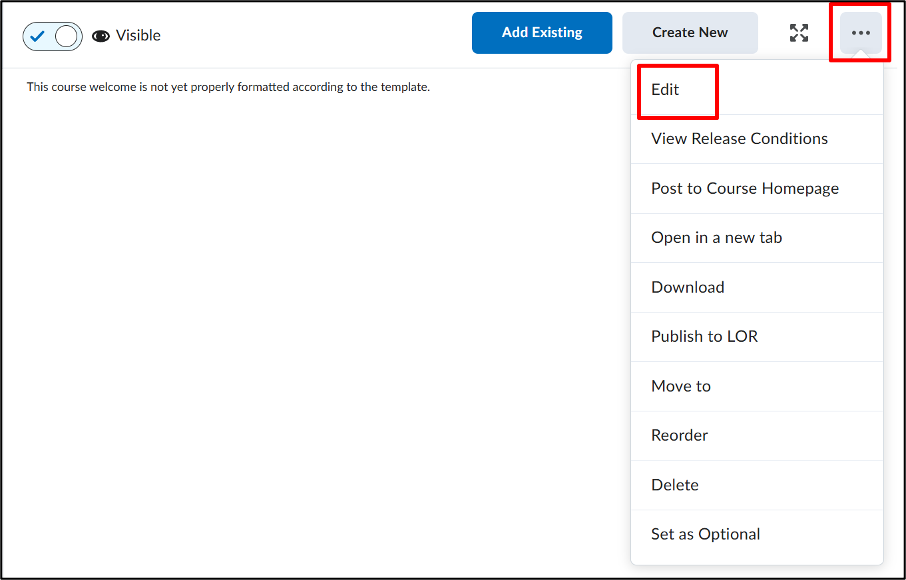Click the Visible status label
The image size is (906, 580).
(x=138, y=36)
